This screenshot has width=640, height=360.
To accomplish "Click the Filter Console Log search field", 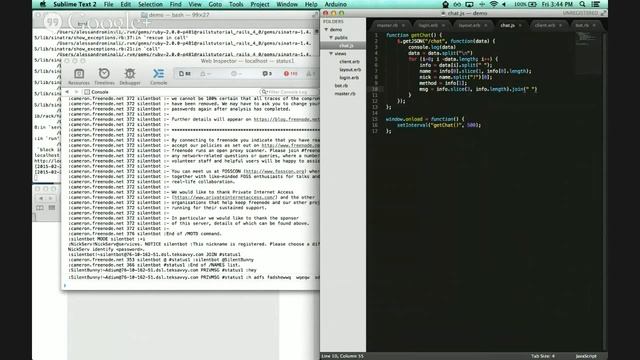I will pos(289,92).
